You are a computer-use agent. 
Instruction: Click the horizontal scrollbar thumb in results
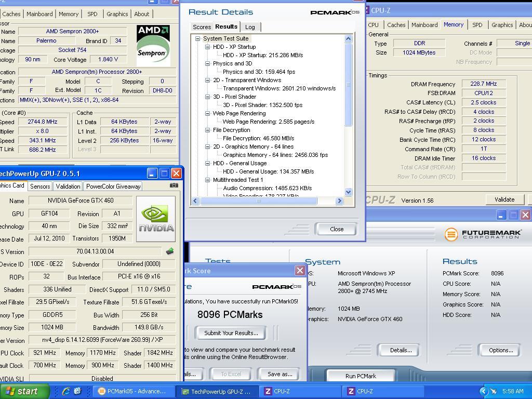click(259, 201)
